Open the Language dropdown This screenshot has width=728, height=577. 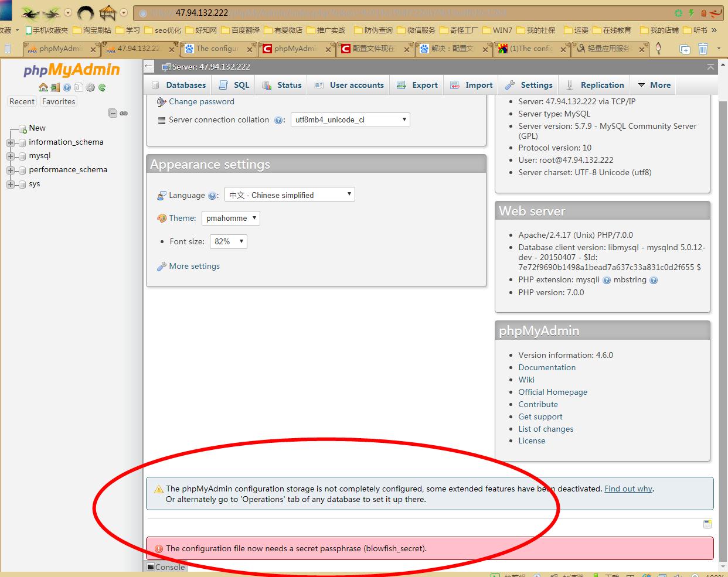click(x=290, y=195)
